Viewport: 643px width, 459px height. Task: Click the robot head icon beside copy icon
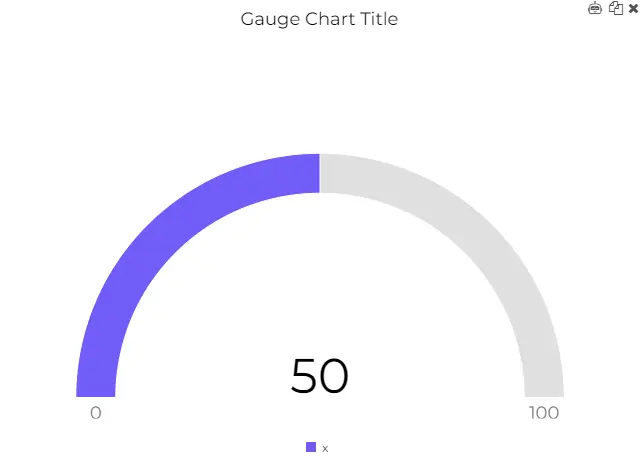(x=595, y=8)
